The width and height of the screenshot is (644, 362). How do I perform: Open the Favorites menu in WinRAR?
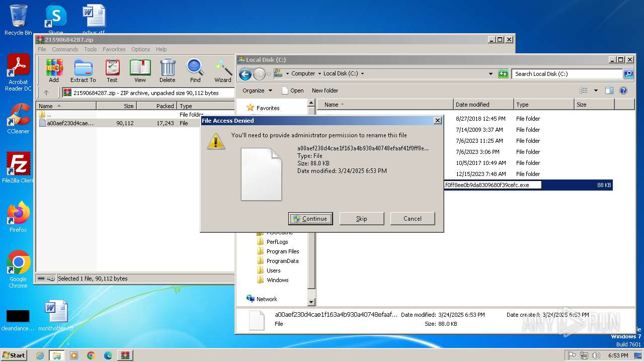[114, 49]
